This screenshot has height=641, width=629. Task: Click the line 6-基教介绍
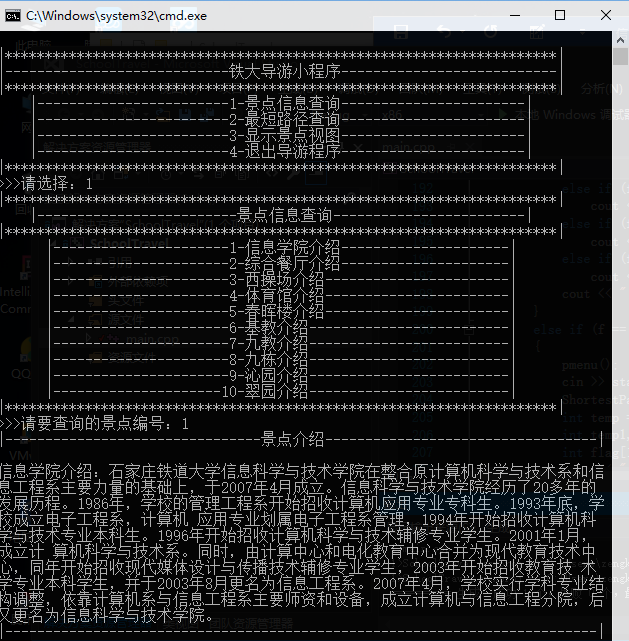point(269,327)
